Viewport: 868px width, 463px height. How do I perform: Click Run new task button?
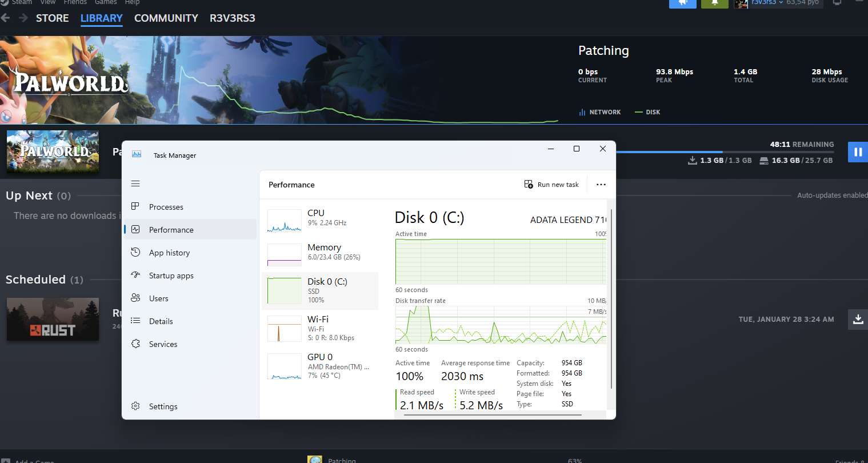(551, 185)
